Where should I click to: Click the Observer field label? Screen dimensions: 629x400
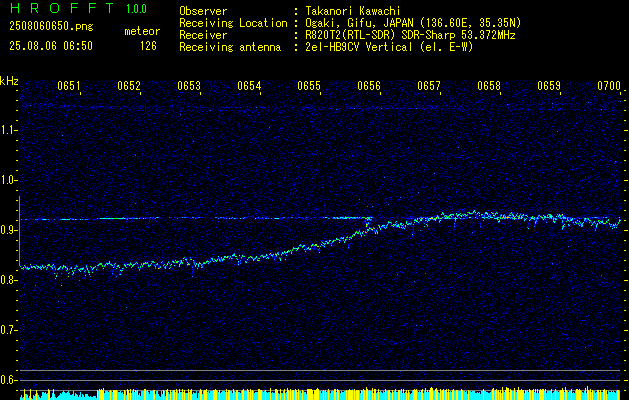click(x=203, y=11)
